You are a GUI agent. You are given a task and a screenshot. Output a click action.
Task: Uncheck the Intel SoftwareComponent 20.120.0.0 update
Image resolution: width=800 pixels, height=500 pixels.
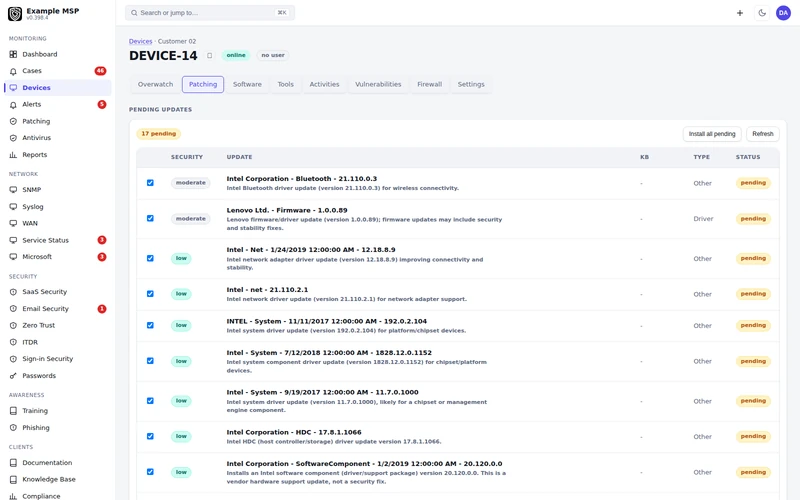tap(150, 472)
